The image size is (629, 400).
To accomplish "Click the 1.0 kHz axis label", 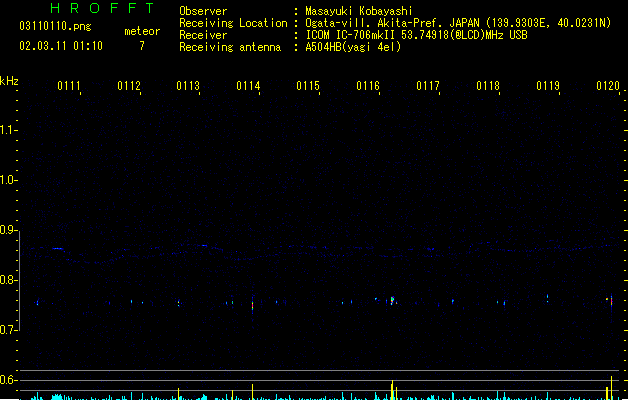I will [8, 180].
